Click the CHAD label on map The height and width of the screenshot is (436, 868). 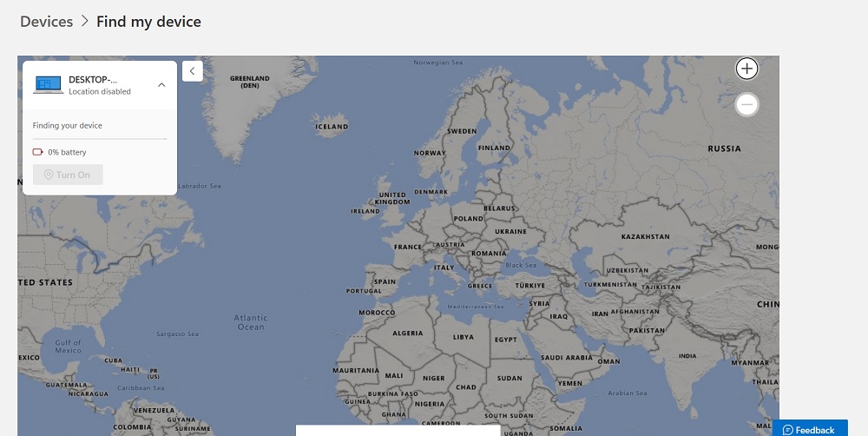465,387
